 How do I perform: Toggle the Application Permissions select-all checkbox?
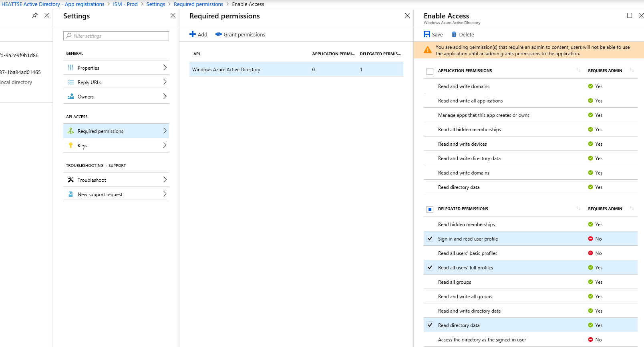(x=430, y=71)
